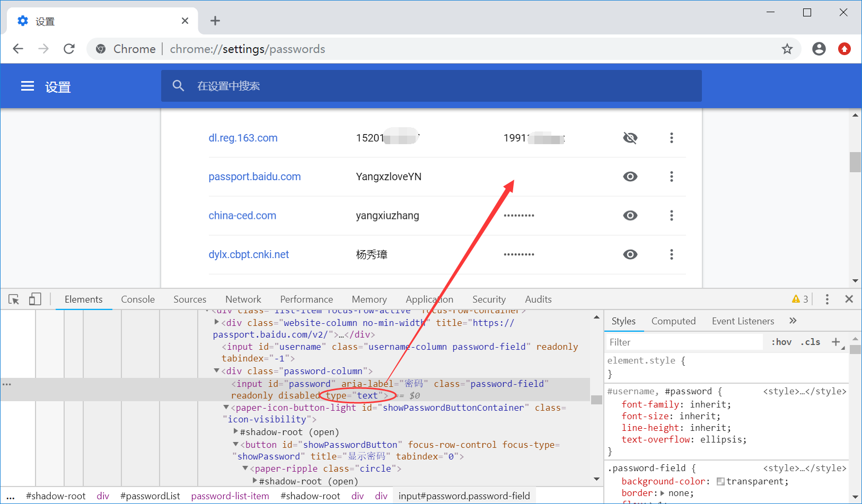Switch to the Network tab
Screen dimensions: 862x504
click(x=243, y=299)
